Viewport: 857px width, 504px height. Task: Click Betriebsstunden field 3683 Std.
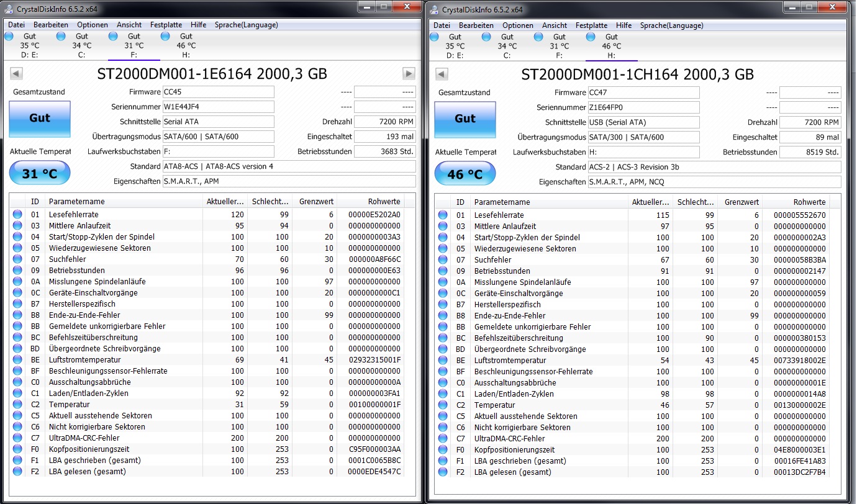click(385, 151)
